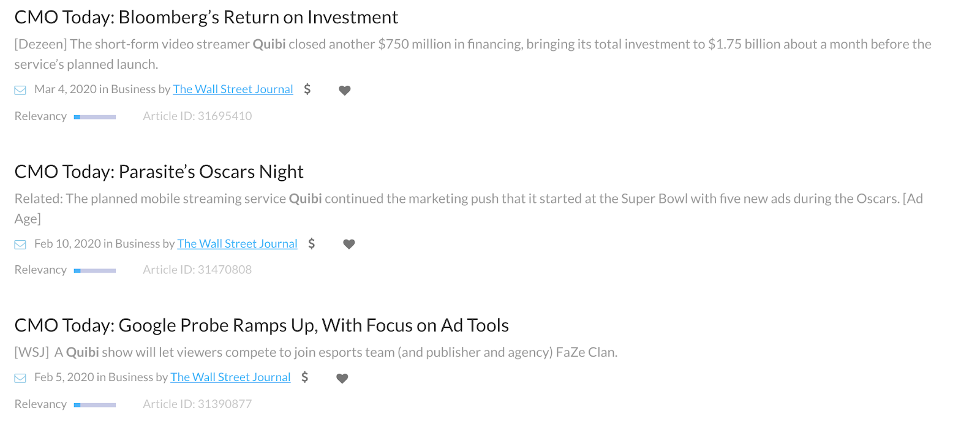Click the Relevancy bar above Parasite's Oscars headline

(95, 117)
